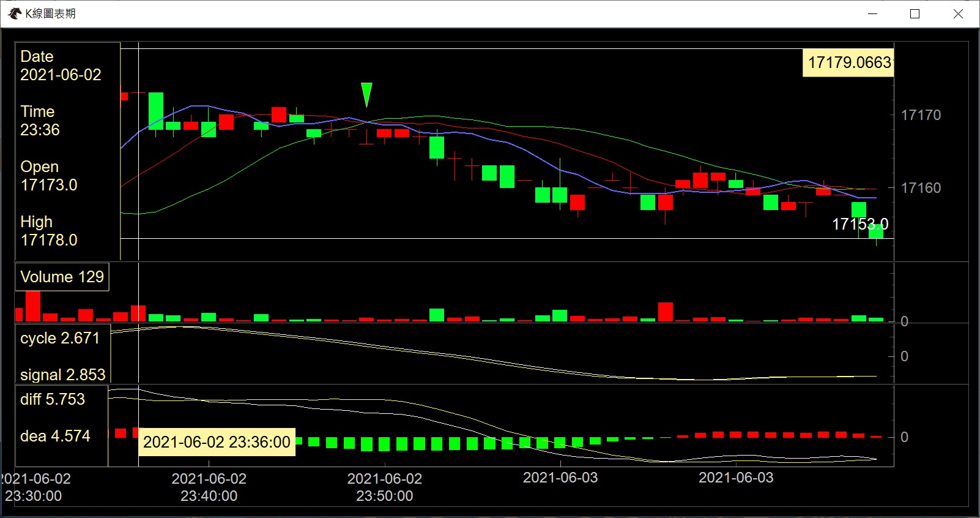Screen dimensions: 980x518
Task: Click the tall green candle near 23:36
Action: pos(156,111)
